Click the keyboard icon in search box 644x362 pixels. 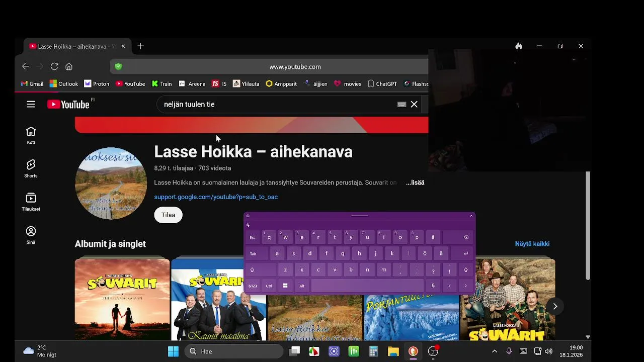[x=401, y=104]
